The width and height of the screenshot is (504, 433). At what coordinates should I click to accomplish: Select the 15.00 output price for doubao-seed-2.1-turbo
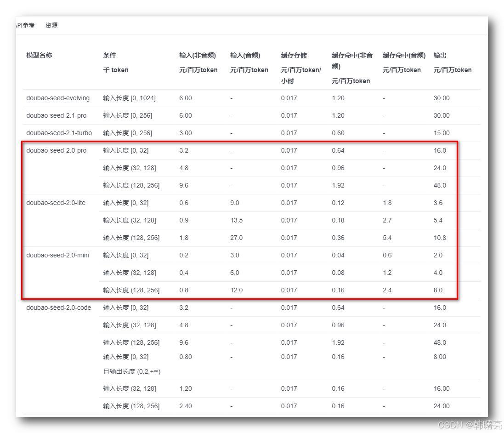[x=442, y=133]
